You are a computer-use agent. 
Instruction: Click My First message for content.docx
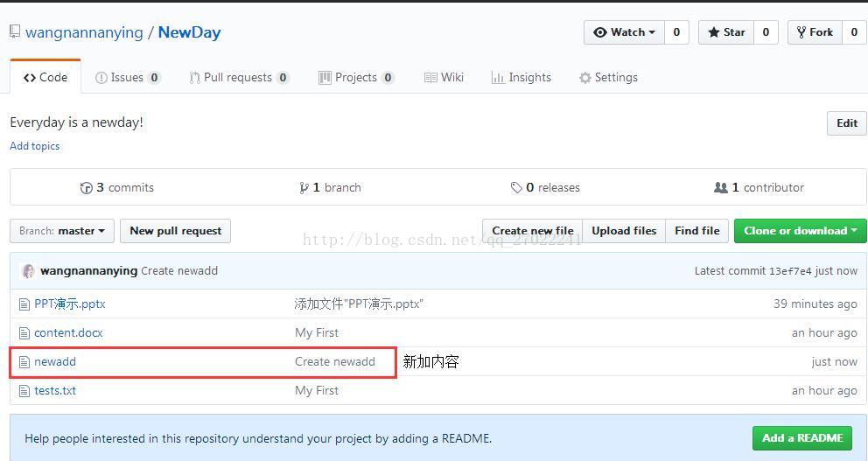[x=317, y=333]
